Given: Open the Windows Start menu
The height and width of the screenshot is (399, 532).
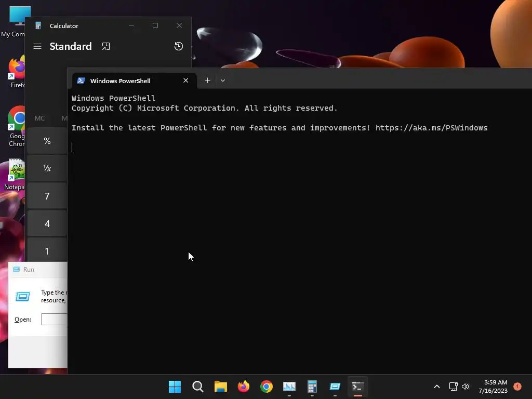Looking at the screenshot, I should click(x=175, y=387).
